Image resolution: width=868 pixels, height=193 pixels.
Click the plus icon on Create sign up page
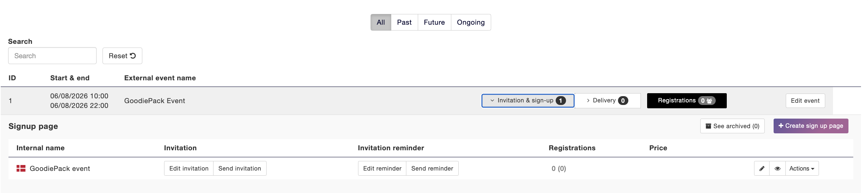[x=781, y=126]
